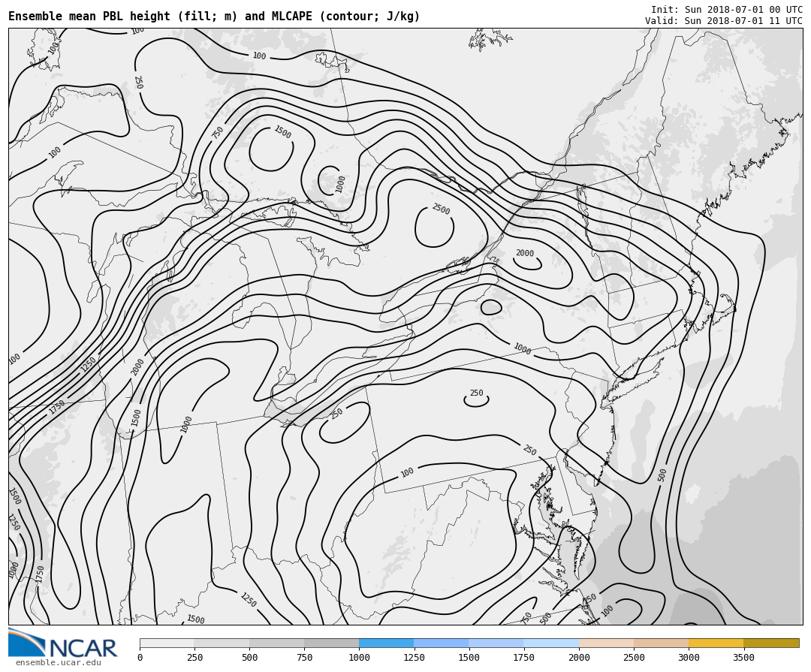Open the ensemble.ucar.edu link text
This screenshot has height=672, width=811.
pos(59,662)
